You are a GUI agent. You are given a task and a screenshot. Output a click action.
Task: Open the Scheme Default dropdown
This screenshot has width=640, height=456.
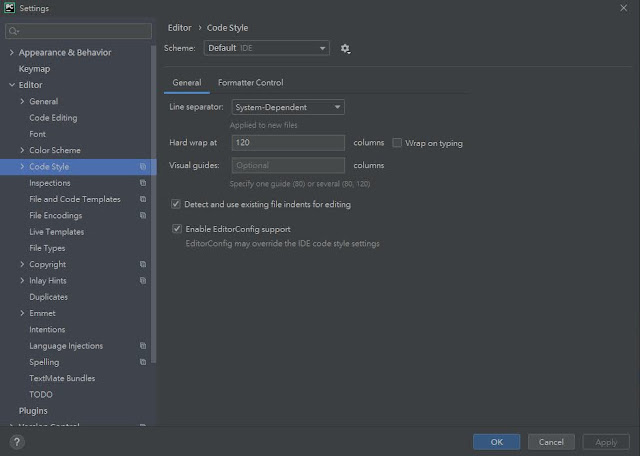tap(267, 48)
